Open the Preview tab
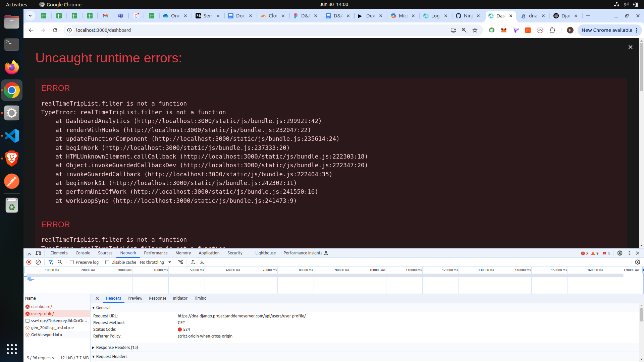 (135, 298)
